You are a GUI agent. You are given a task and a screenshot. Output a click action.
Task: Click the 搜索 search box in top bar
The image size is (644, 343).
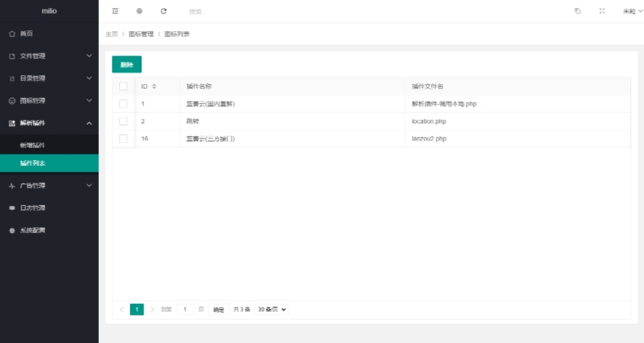[218, 12]
